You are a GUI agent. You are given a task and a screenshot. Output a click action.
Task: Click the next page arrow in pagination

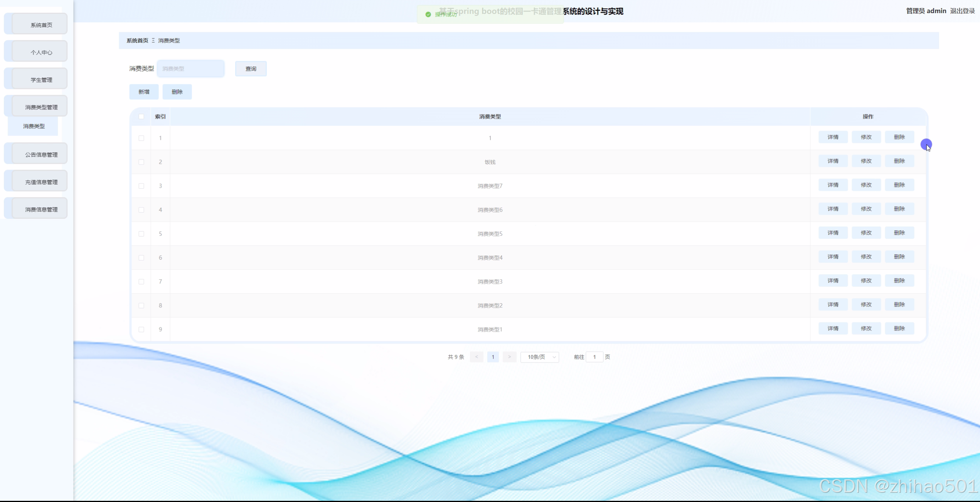(x=509, y=357)
